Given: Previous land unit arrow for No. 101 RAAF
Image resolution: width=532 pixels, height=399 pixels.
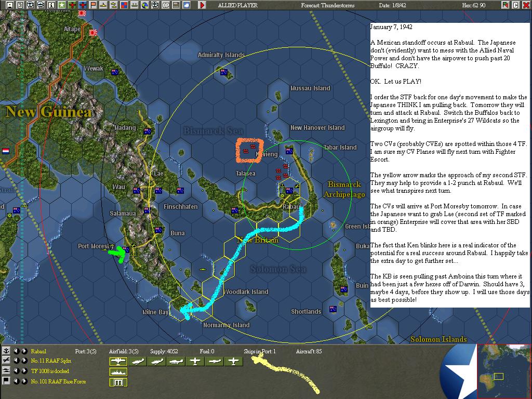Looking at the screenshot, I should (16, 381).
